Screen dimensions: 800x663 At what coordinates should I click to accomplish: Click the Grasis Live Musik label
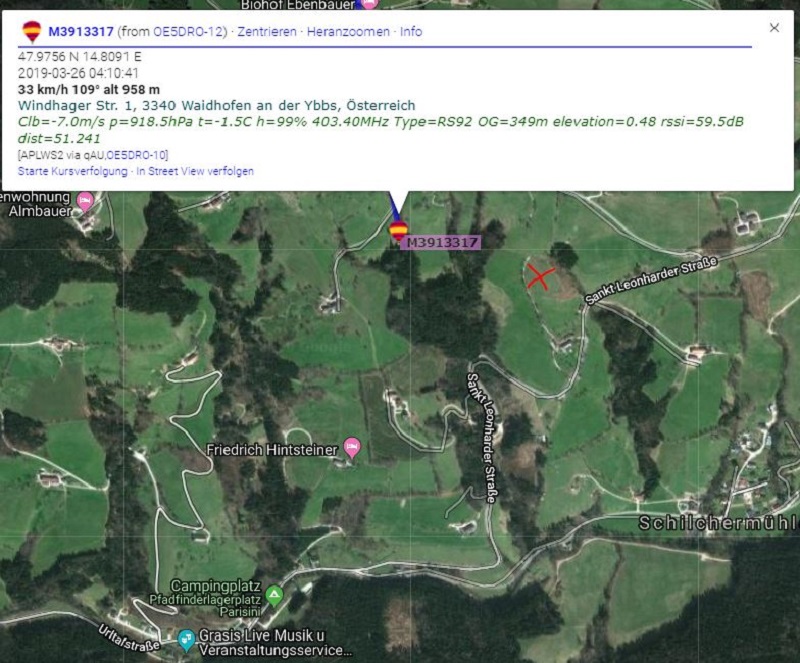pos(275,643)
